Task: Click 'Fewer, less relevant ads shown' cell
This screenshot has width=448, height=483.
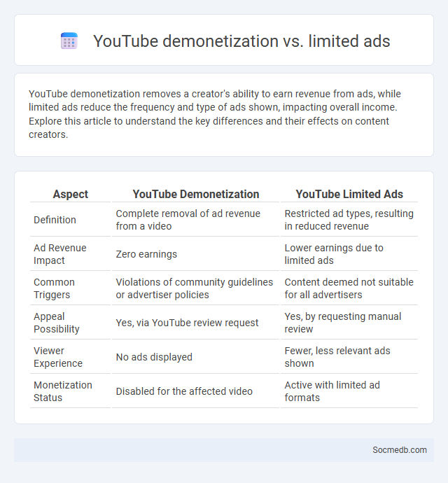Action: click(x=337, y=357)
